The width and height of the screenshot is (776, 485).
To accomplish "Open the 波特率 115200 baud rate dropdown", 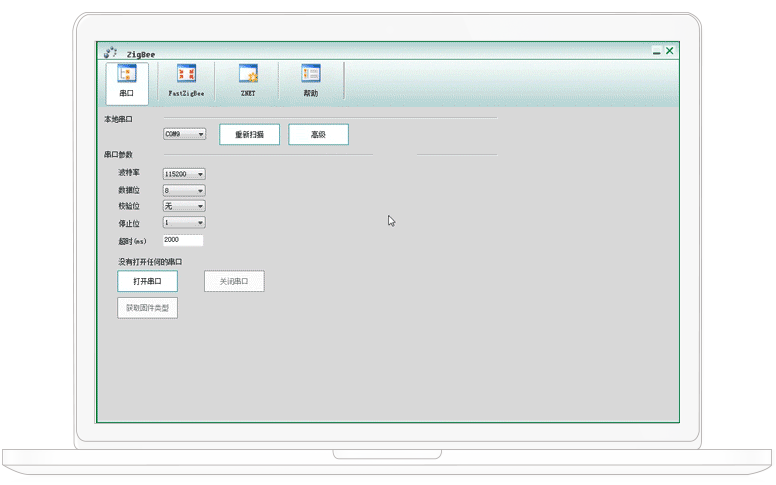I will point(184,174).
